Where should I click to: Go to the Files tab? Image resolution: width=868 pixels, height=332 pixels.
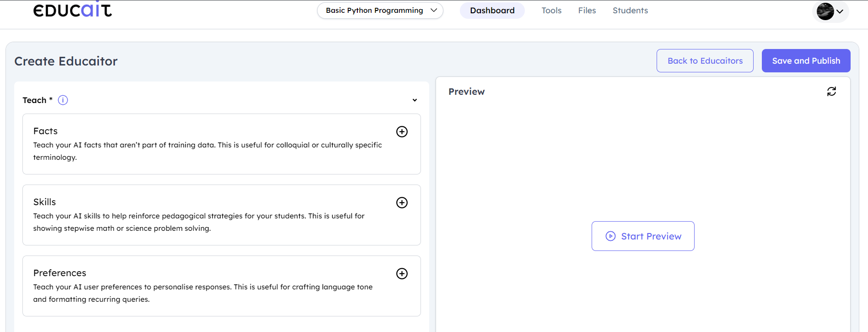[587, 11]
